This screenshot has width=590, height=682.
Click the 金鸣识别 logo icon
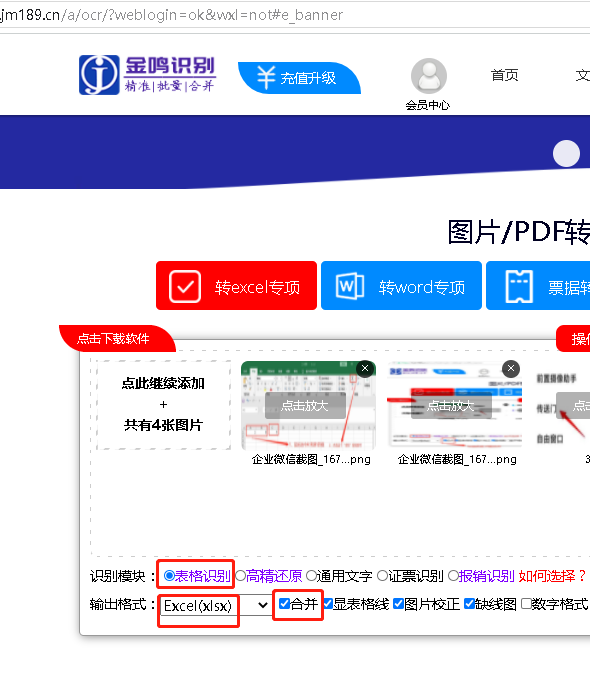[x=99, y=75]
